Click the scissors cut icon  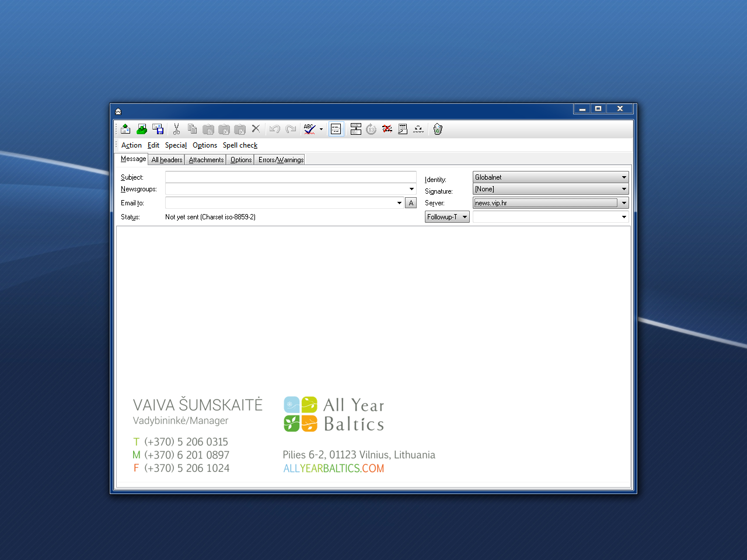click(x=176, y=129)
